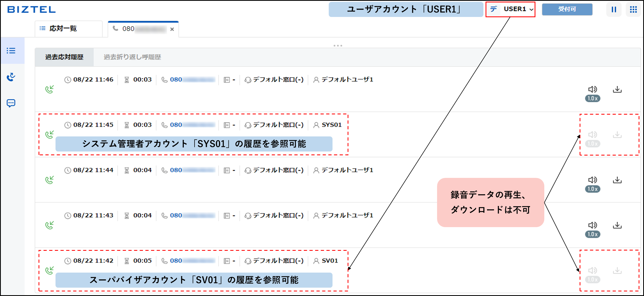Click incoming call icon on 11:46 row
The width and height of the screenshot is (644, 296).
point(50,89)
